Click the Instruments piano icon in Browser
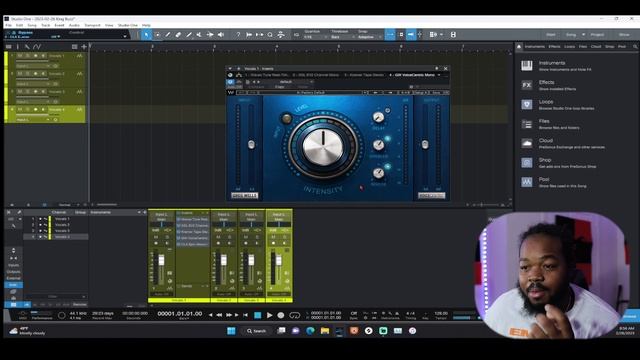This screenshot has width=640, height=360. (x=527, y=66)
